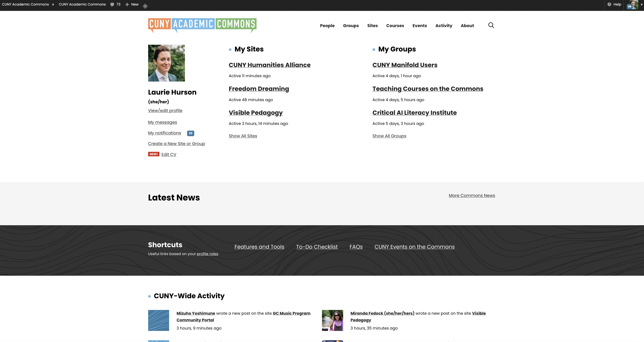The width and height of the screenshot is (644, 342).
Task: Open the Activity menu item
Action: click(444, 26)
